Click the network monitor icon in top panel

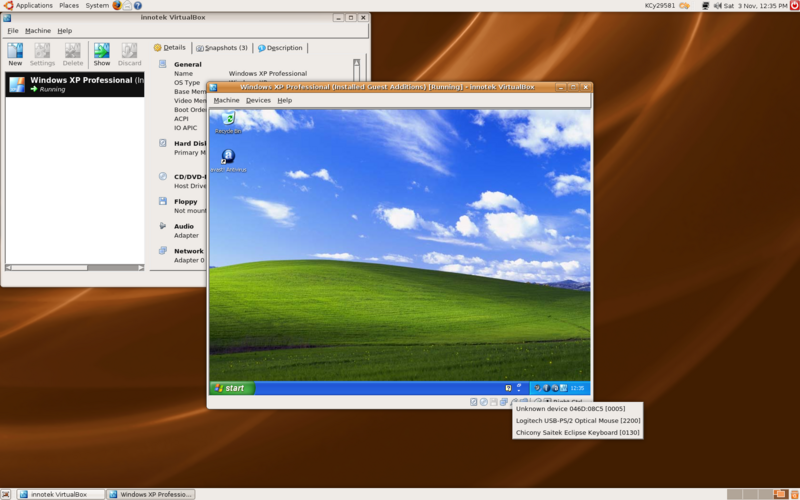click(706, 6)
